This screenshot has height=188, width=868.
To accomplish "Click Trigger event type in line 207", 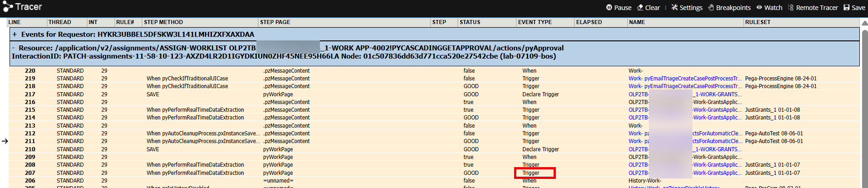I will (x=531, y=173).
